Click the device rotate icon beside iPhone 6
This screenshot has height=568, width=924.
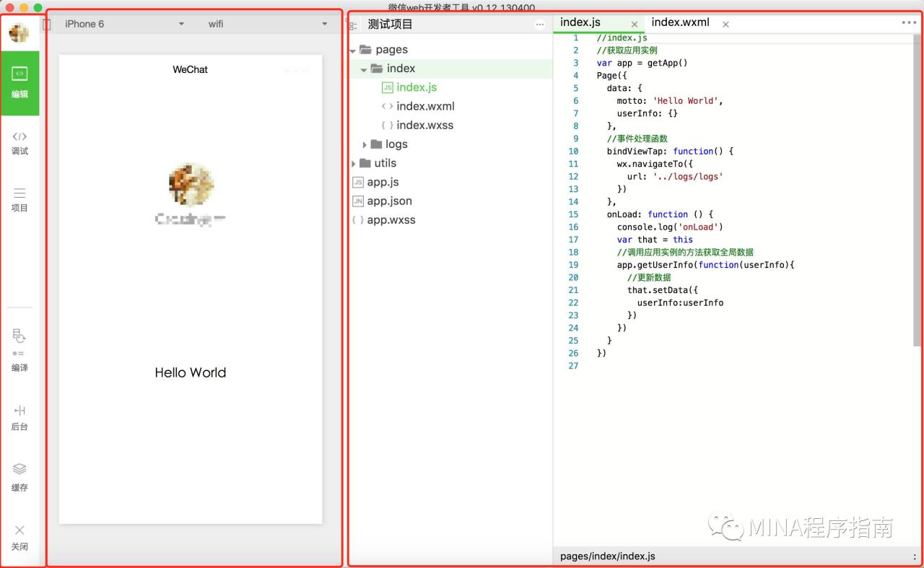tap(47, 24)
